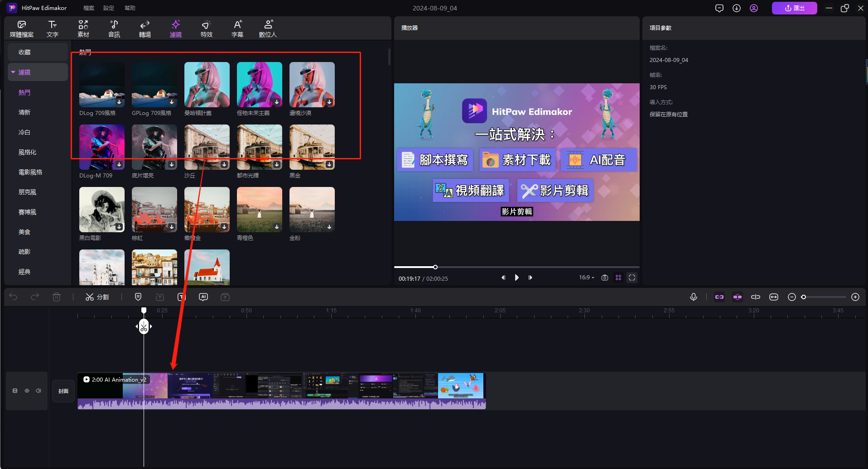
Task: Toggle the purple magnetic snap icon
Action: 738,297
